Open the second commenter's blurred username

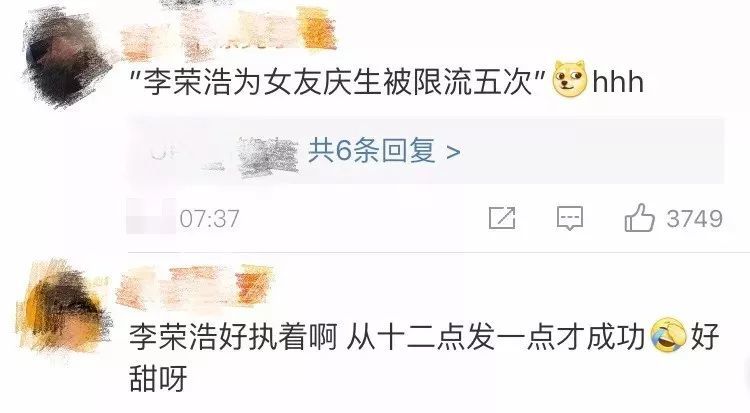tap(195, 287)
